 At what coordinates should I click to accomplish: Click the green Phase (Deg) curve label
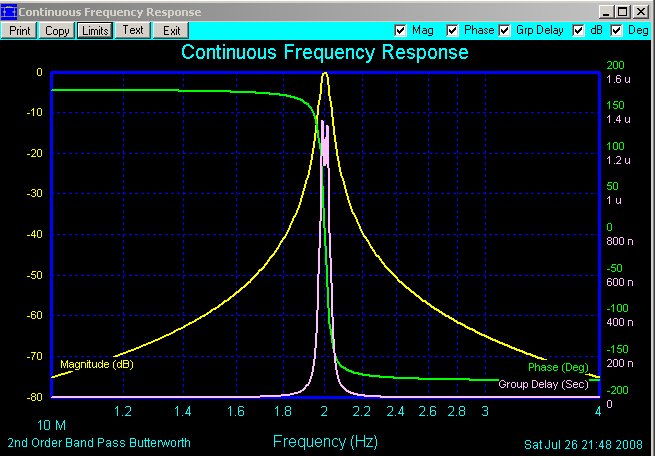pyautogui.click(x=558, y=367)
